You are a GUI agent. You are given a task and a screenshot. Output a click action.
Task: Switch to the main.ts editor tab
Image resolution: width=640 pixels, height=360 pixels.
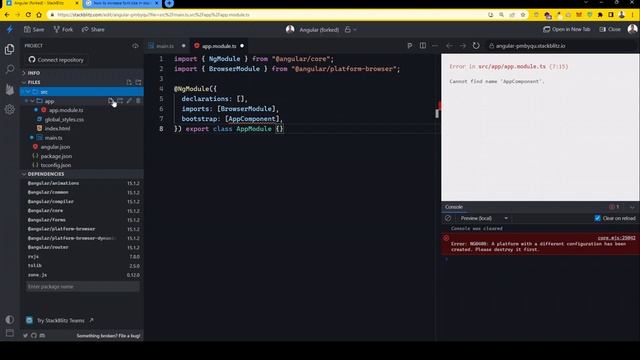(x=165, y=46)
